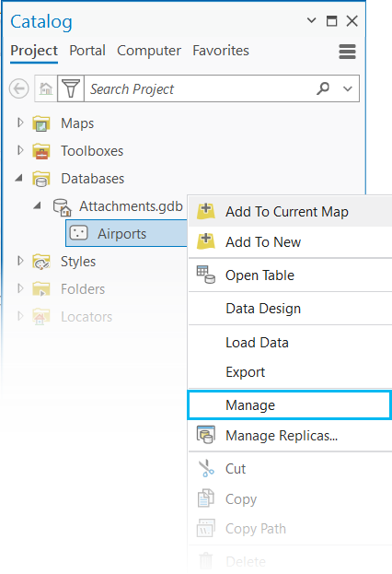Click the home icon beside search box

point(46,88)
